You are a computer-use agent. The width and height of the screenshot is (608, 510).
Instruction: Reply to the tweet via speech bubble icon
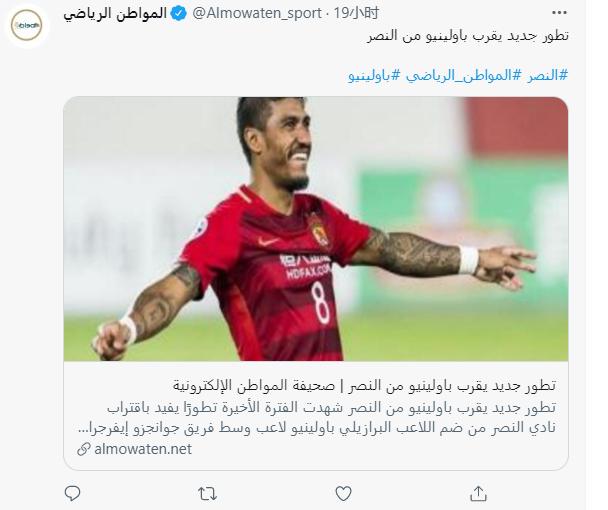72,493
